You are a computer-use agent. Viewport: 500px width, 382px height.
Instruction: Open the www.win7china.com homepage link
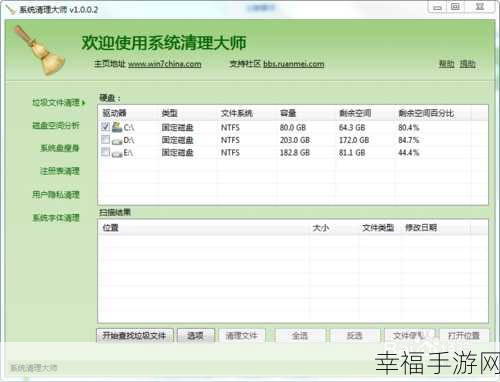click(x=165, y=64)
